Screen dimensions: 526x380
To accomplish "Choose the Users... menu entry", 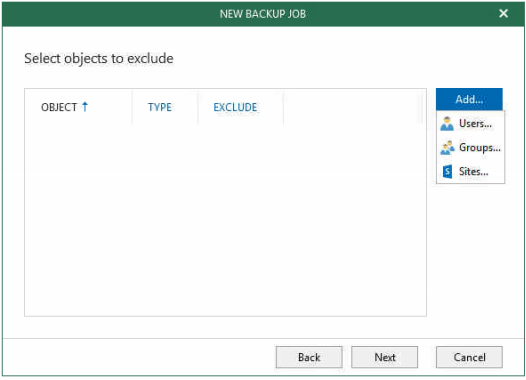I will pos(470,124).
